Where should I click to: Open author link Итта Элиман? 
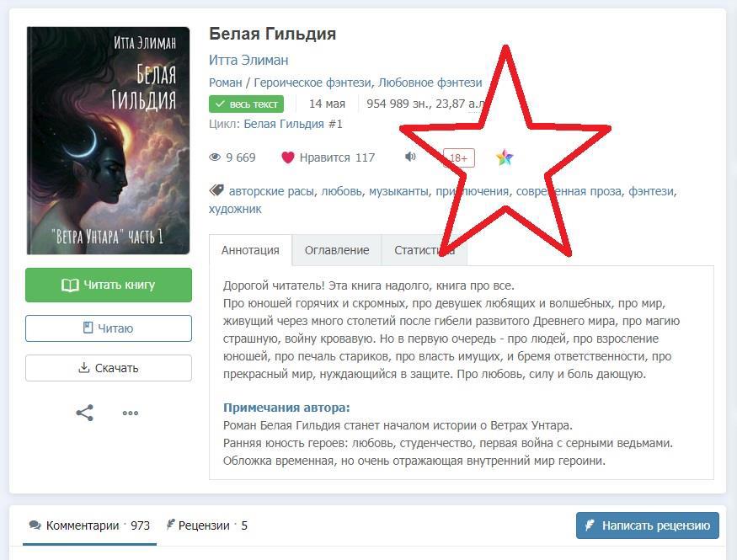point(248,60)
